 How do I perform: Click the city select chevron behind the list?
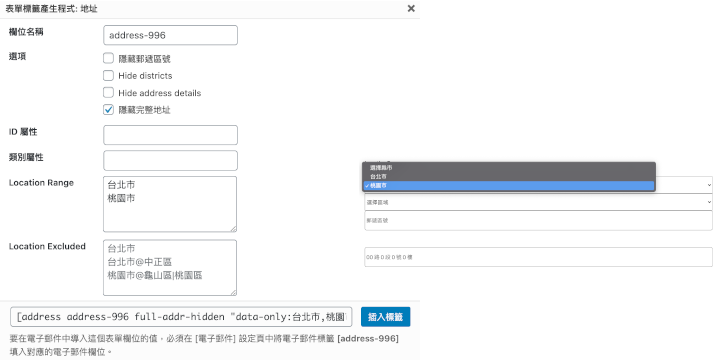point(709,185)
